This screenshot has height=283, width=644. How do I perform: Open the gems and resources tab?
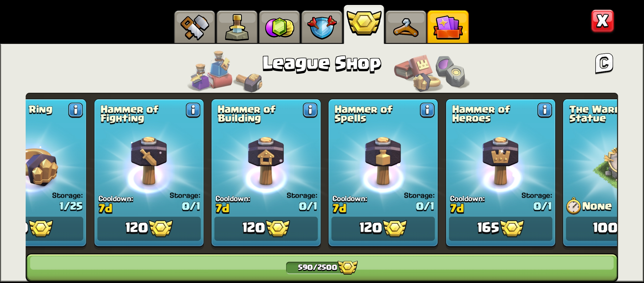pyautogui.click(x=279, y=27)
